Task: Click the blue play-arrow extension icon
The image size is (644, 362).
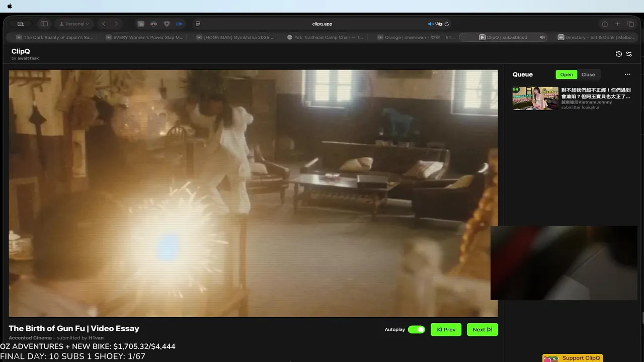Action: tap(179, 24)
